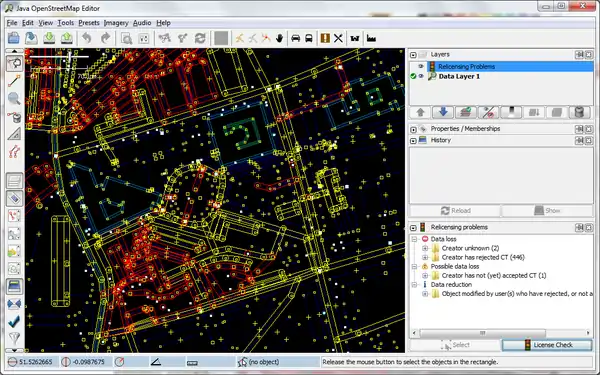The height and width of the screenshot is (375, 600).
Task: Select the Relicensing Problems layer row
Action: (x=501, y=67)
